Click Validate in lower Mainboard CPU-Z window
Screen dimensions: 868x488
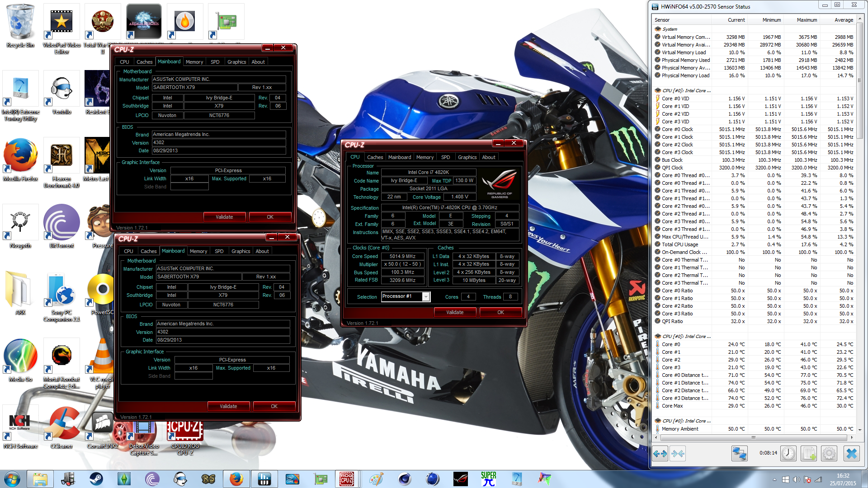tap(228, 406)
